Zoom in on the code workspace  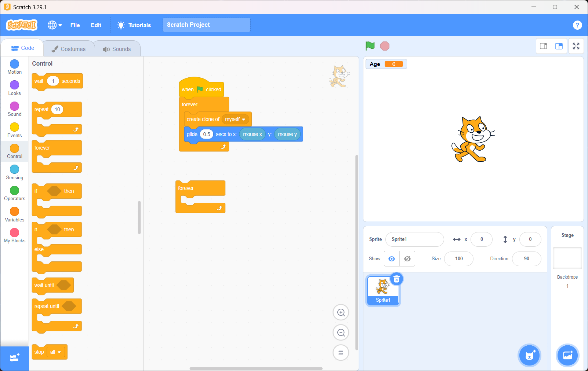pos(341,313)
